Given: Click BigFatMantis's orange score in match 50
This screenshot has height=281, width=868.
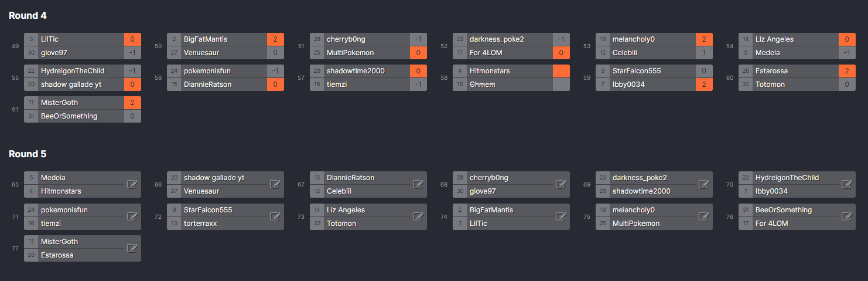Looking at the screenshot, I should [275, 39].
